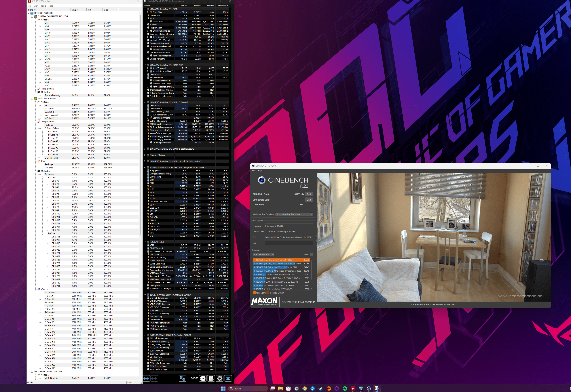Click the Max column header in HWMonitor
The image size is (571, 392).
coord(110,10)
